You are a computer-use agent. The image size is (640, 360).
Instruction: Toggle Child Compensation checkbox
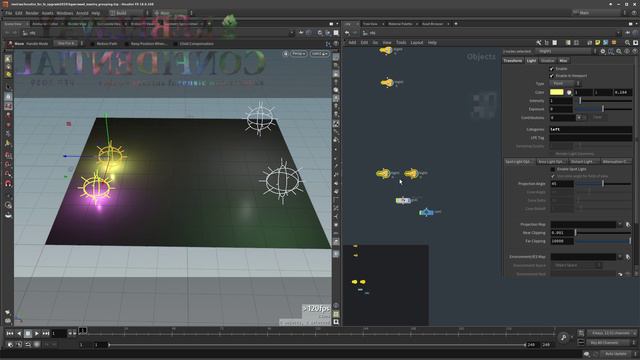176,44
